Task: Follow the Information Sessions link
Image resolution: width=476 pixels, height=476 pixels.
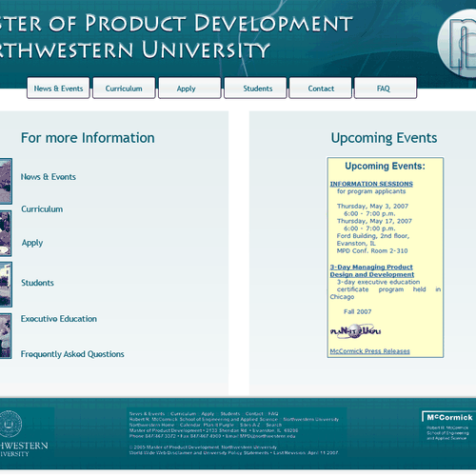Action: tap(371, 184)
